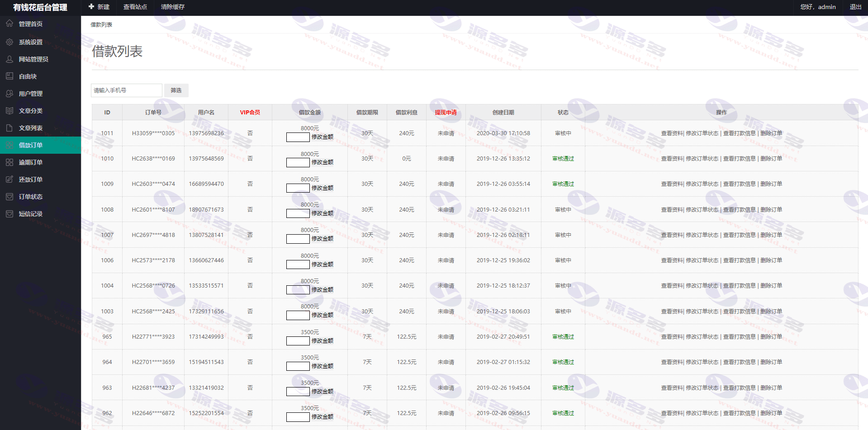This screenshot has height=430, width=868.
Task: Click 删除订单 for order 1003
Action: click(771, 312)
